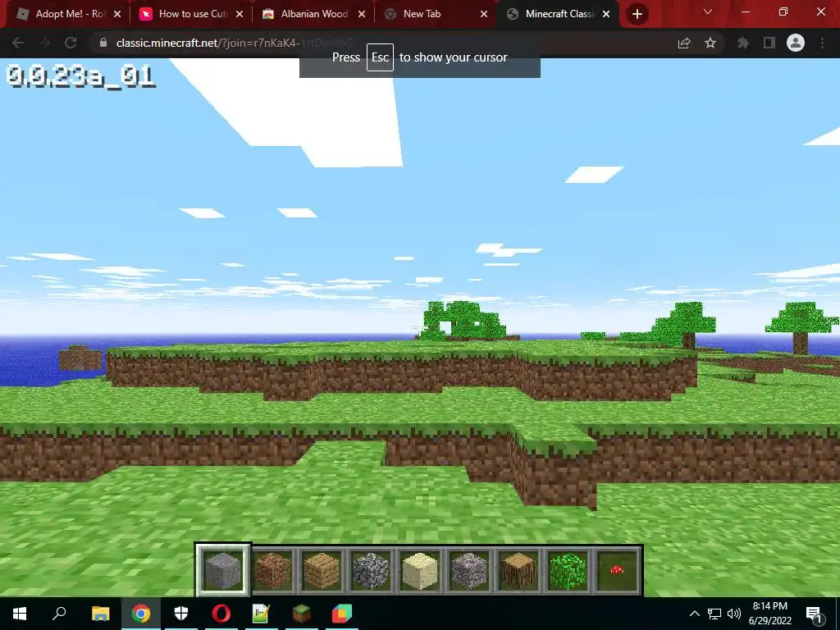Select the stone block in hotbar

click(222, 571)
